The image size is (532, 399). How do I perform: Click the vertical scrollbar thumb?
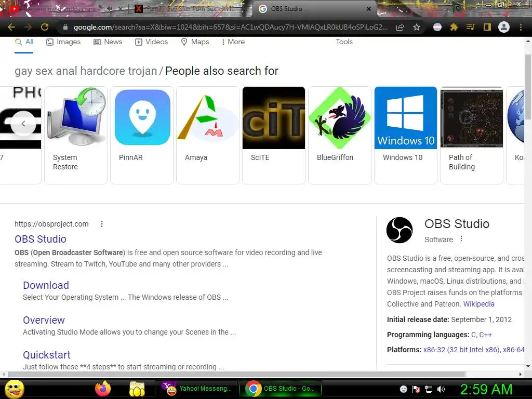pyautogui.click(x=528, y=87)
